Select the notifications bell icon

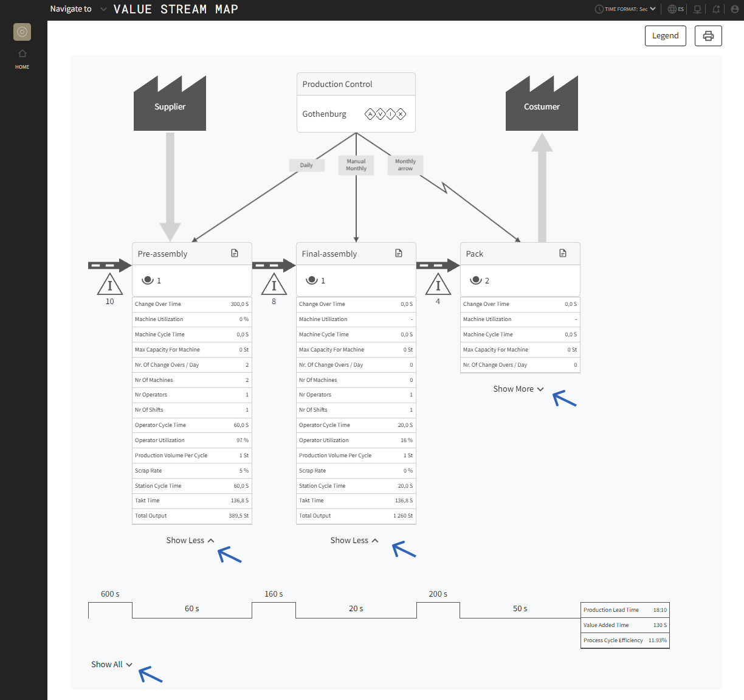tap(715, 9)
